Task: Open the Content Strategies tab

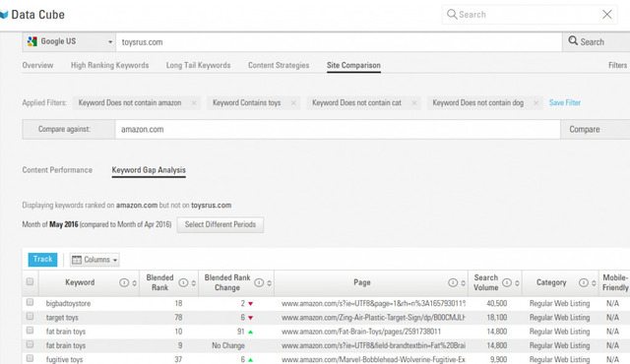Action: 279,65
